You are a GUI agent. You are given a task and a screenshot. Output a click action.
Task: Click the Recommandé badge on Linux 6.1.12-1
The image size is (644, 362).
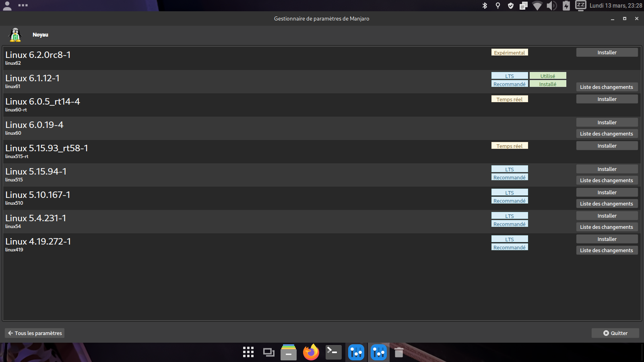(x=510, y=84)
